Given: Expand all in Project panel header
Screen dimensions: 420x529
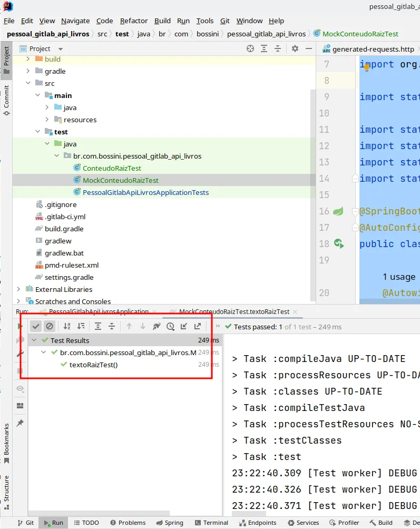Looking at the screenshot, I should click(264, 48).
